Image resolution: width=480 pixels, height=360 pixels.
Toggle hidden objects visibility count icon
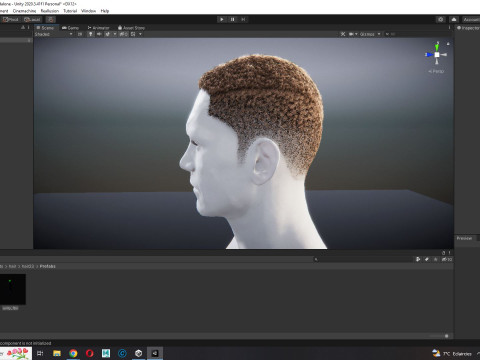click(x=123, y=34)
